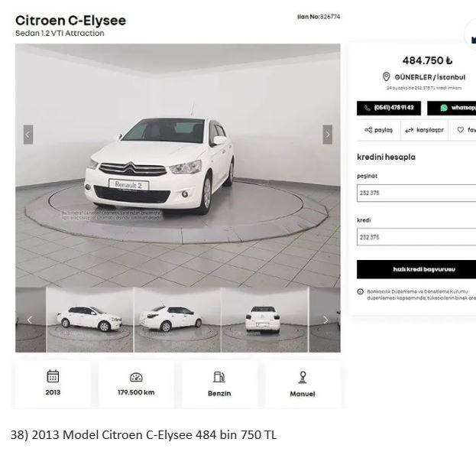The height and width of the screenshot is (455, 476).
Task: Advance the thumbnail strip to the right
Action: [325, 320]
